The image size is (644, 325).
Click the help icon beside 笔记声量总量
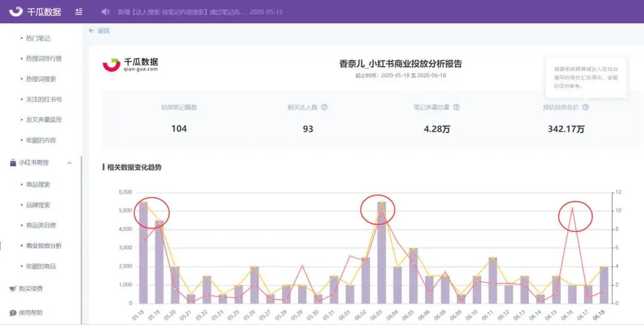tap(456, 107)
